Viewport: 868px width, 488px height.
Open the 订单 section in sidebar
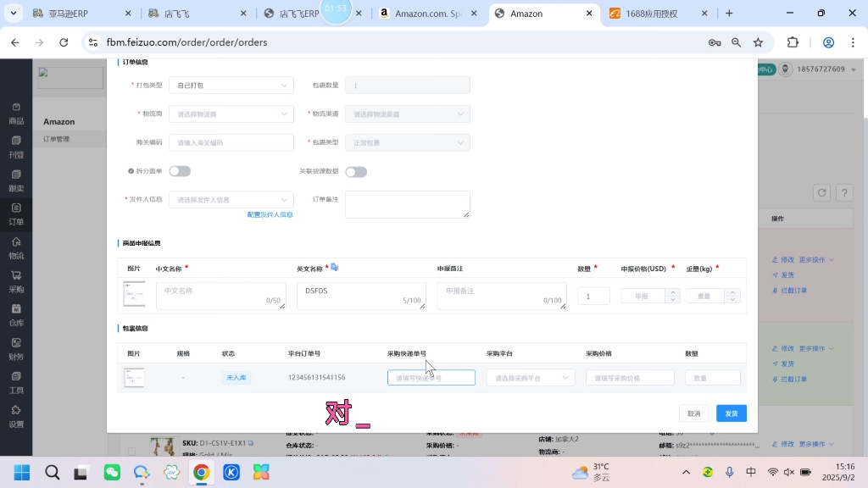click(x=16, y=214)
